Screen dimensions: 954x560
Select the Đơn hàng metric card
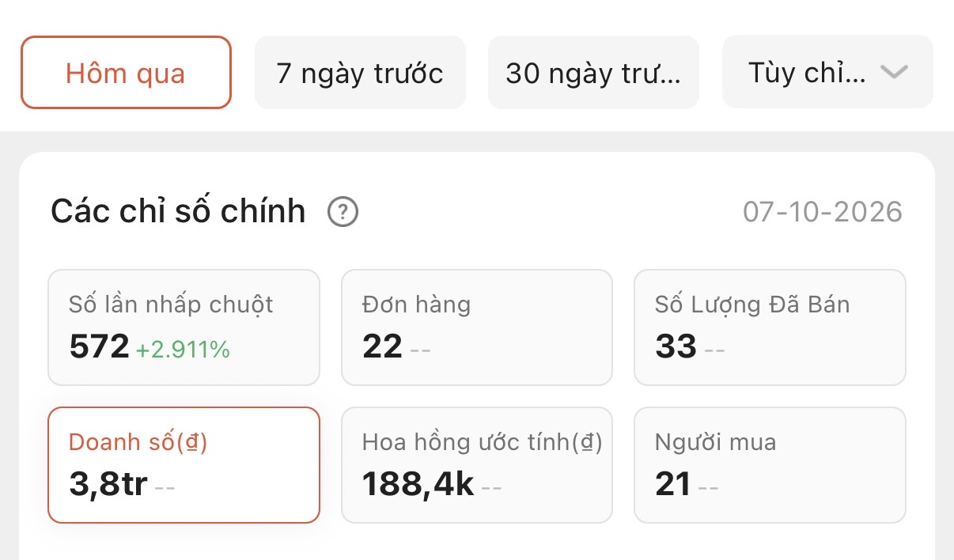(x=477, y=327)
